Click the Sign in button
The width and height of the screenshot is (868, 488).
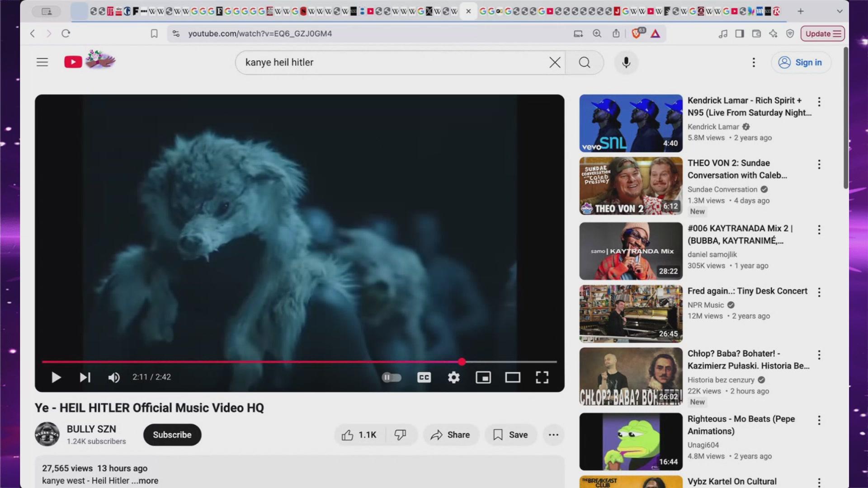800,62
